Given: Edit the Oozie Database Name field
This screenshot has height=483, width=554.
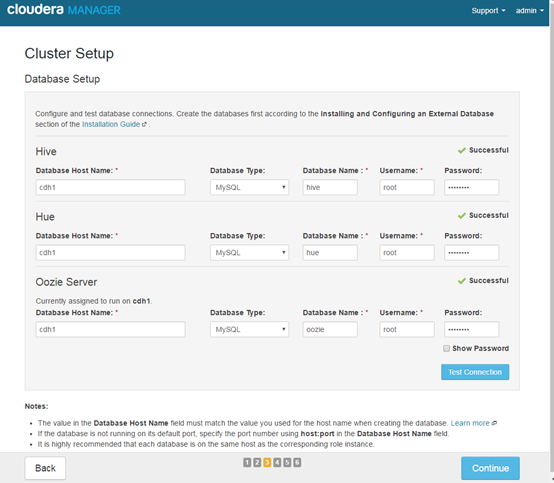Looking at the screenshot, I should click(x=330, y=329).
